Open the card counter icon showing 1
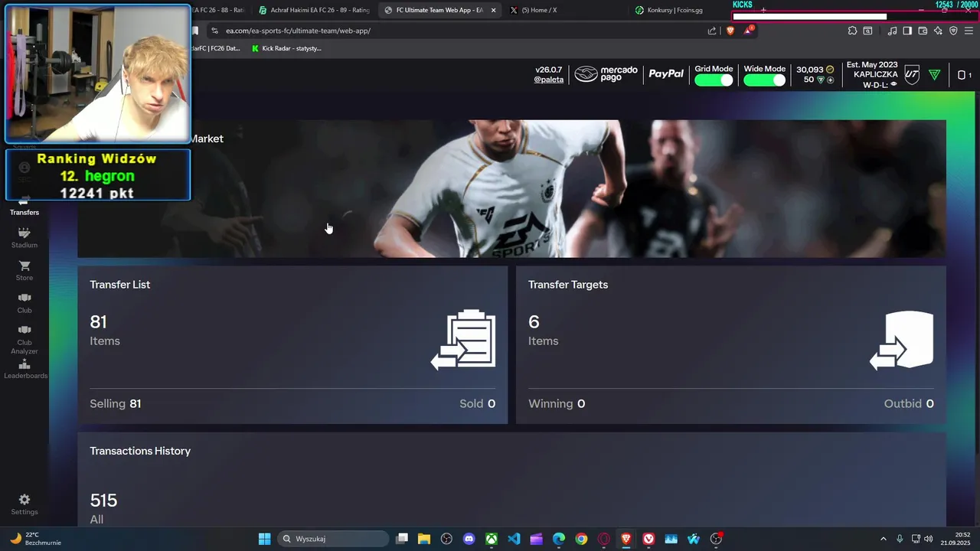The height and width of the screenshot is (551, 980). pyautogui.click(x=965, y=75)
